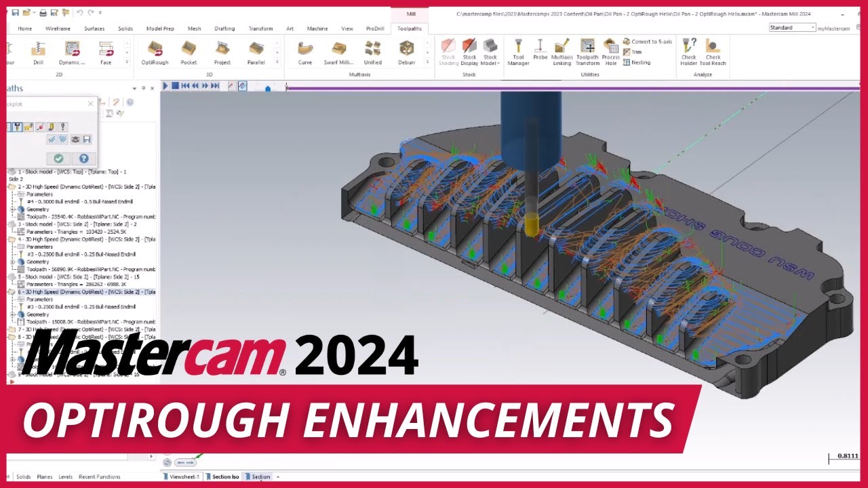Open the Levels panel tab
The height and width of the screenshot is (488, 868).
coord(65,477)
